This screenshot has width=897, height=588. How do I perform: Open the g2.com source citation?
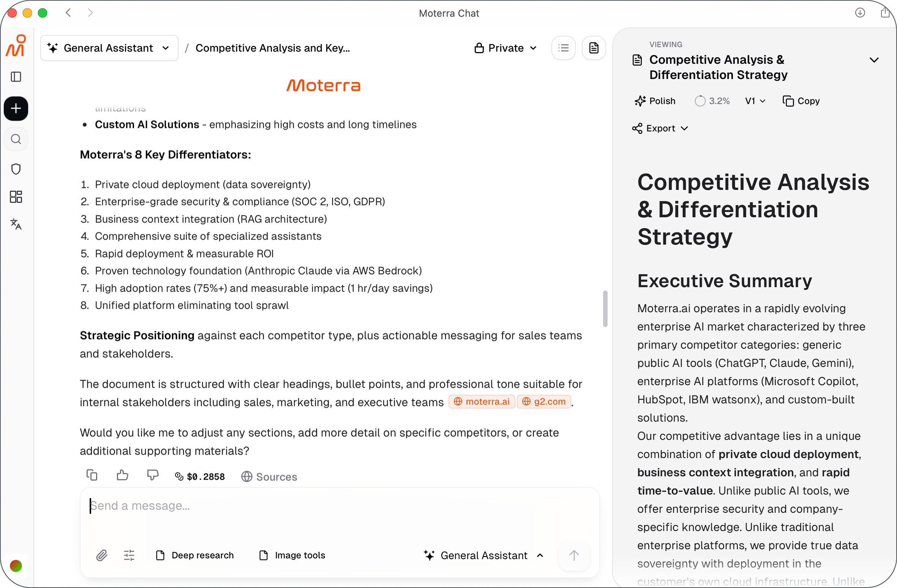point(544,401)
